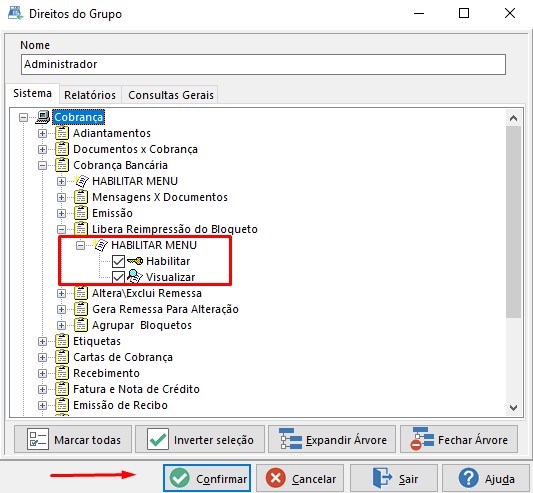Expand the Adiantamentos node
Viewport: 533px width, 493px height.
click(42, 133)
